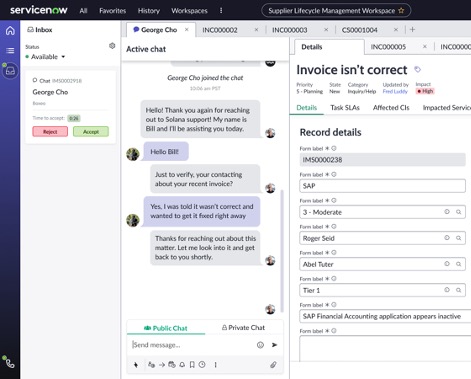Click the chat conversation scrollbar
471x379 pixels.
[x=282, y=251]
